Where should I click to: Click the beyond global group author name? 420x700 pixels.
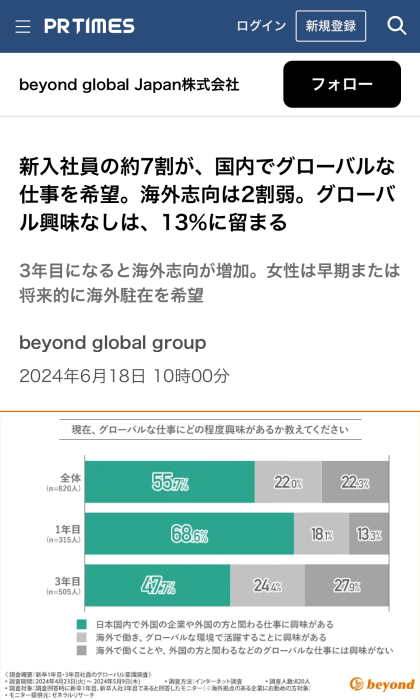pos(112,343)
